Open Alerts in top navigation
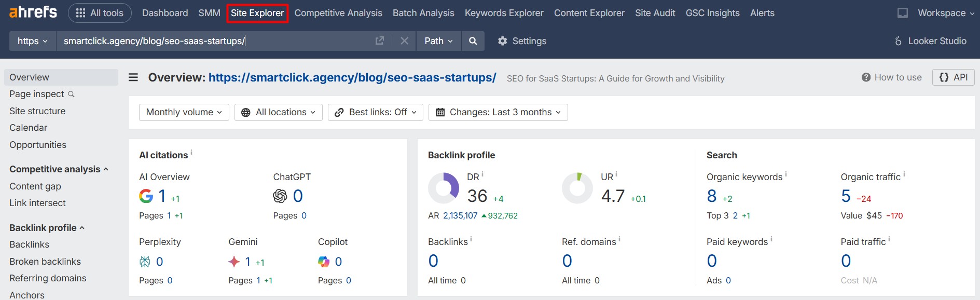The image size is (980, 300). 762,13
